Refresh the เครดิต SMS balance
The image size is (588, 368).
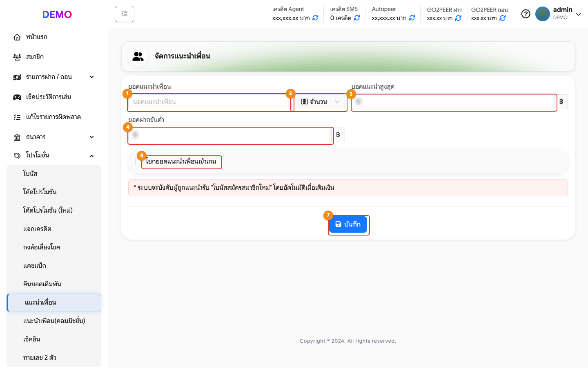coord(357,18)
